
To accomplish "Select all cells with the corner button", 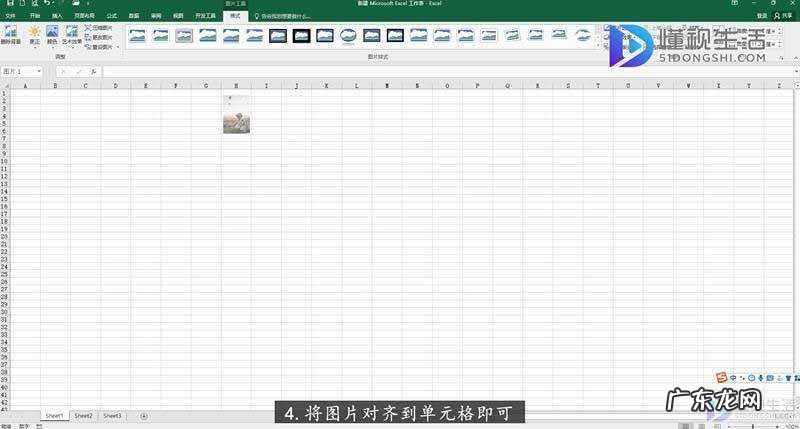I will click(5, 86).
